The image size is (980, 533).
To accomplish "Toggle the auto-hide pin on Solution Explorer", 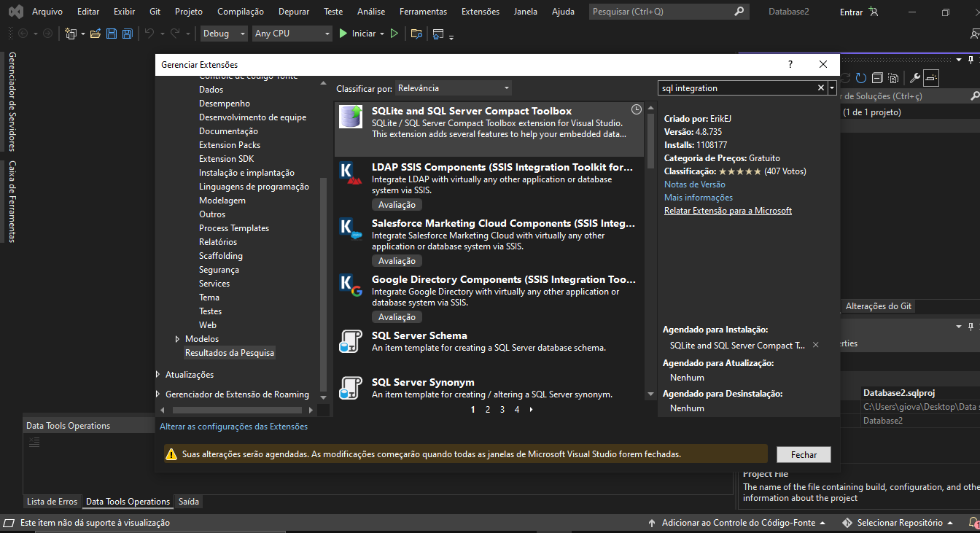I will [x=970, y=61].
